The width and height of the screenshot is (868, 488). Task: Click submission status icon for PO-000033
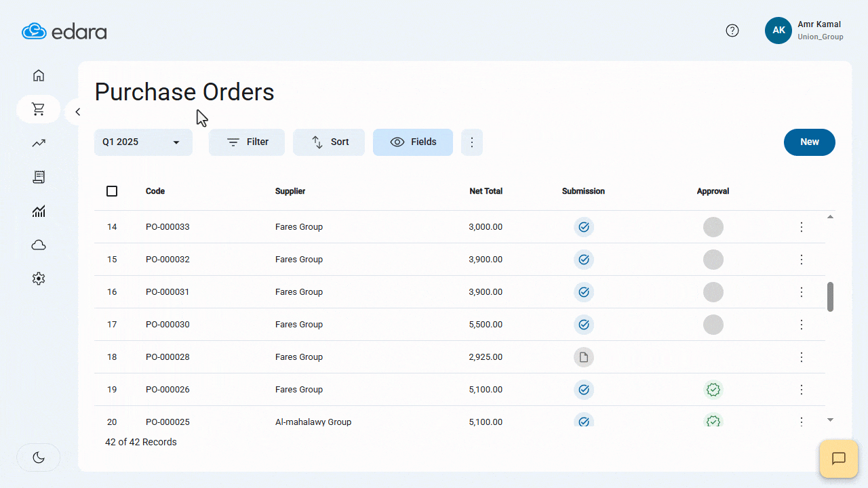tap(584, 227)
